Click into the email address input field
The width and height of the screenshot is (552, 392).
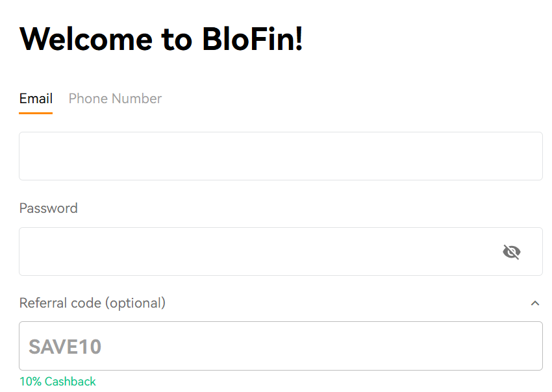[281, 156]
